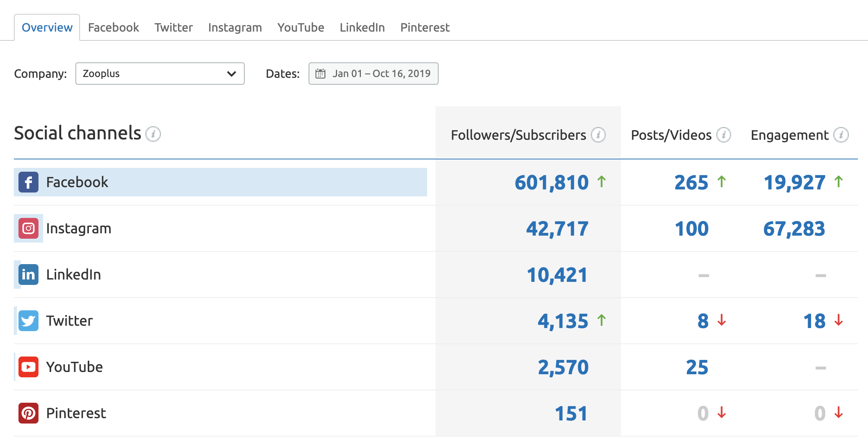
Task: Click Instagram followers value 42,717
Action: [557, 229]
